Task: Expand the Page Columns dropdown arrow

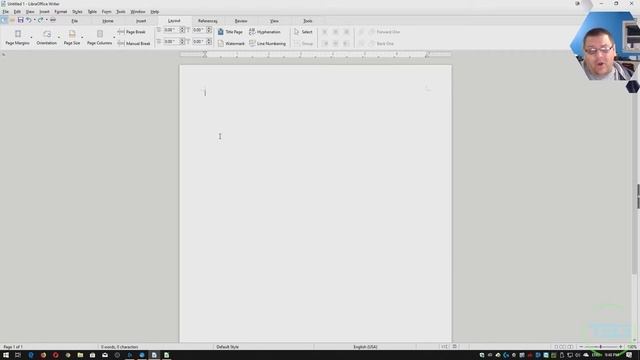Action: [114, 38]
